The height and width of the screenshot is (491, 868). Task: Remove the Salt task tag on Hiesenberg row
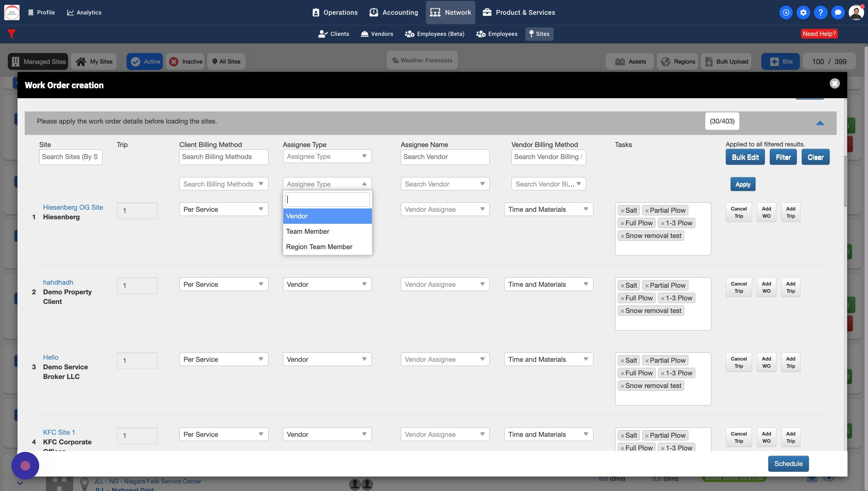(622, 211)
